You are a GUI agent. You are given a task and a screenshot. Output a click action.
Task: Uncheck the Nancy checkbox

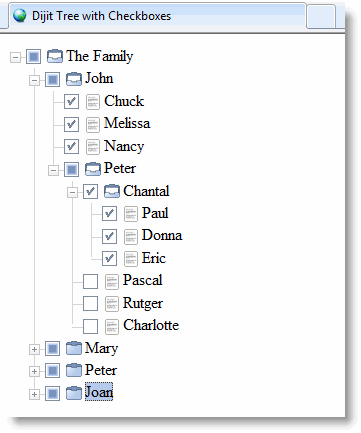[x=71, y=146]
